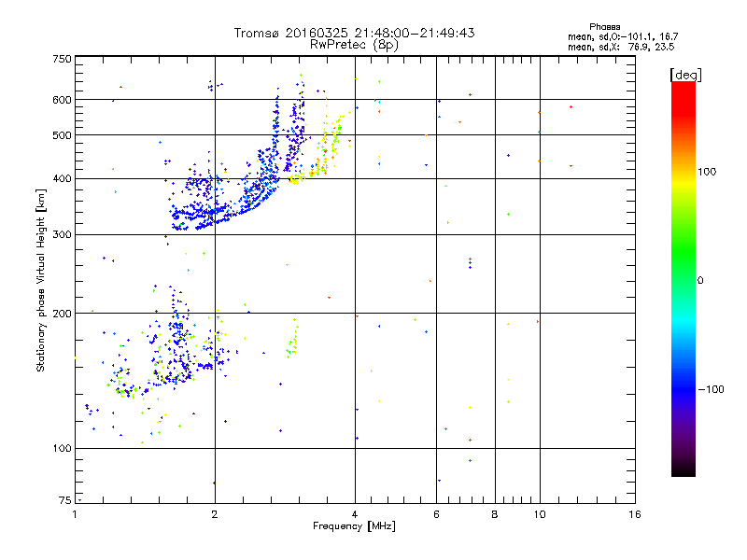Image resolution: width=747 pixels, height=560 pixels.
Task: Click the 100 tick label on the height axis
Action: coord(62,448)
